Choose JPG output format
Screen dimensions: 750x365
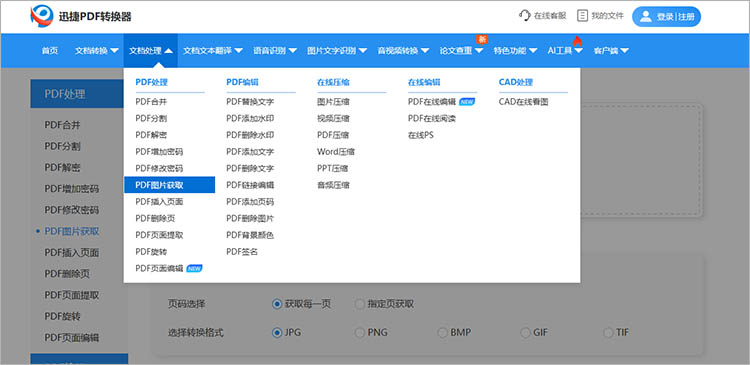click(x=276, y=332)
